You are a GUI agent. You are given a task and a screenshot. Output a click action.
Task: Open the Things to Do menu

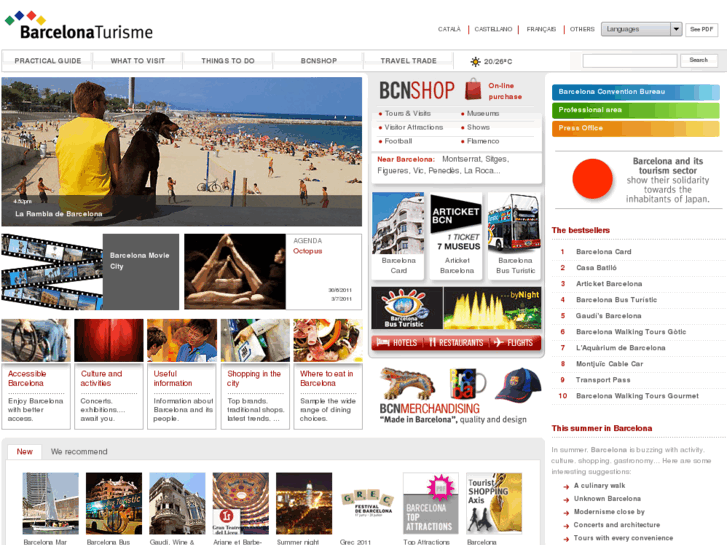[228, 61]
